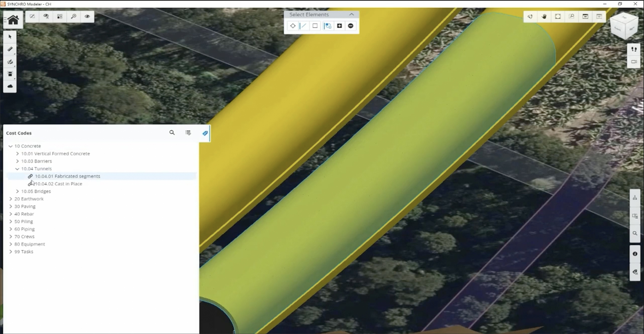Activate the walk footprints tool
This screenshot has height=334, width=644.
click(634, 49)
